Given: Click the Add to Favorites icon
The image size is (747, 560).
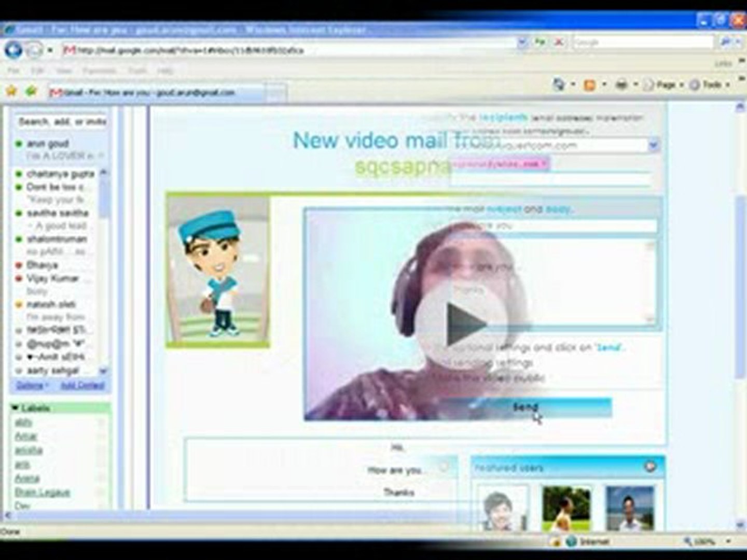Looking at the screenshot, I should click(x=32, y=92).
